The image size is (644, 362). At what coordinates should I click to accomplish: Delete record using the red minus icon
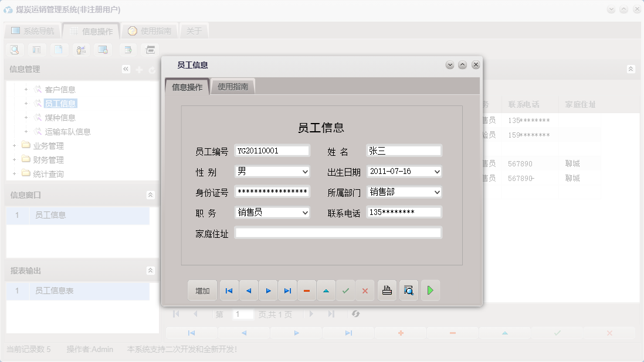point(306,290)
